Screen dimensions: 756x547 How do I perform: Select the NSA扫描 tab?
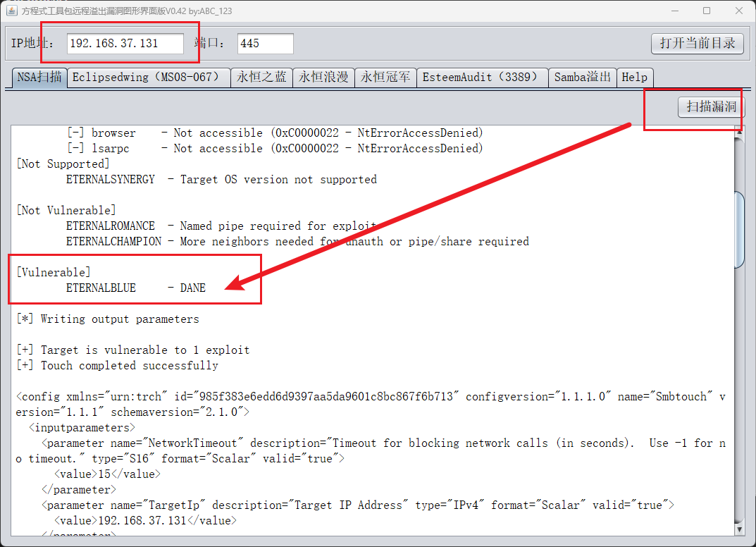pos(39,78)
